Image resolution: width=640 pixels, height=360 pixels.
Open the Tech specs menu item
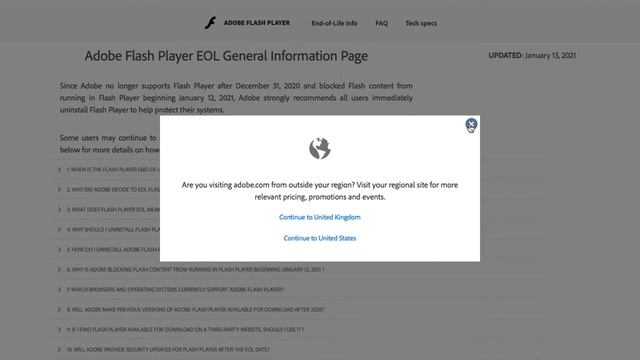click(x=421, y=23)
